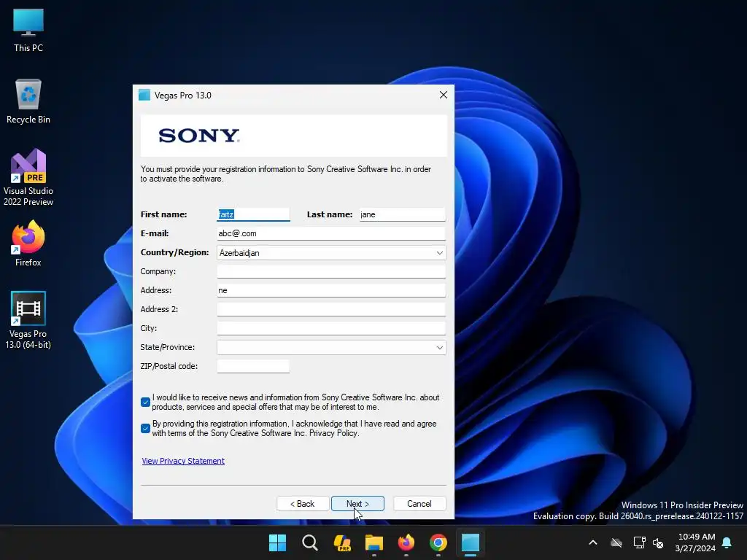Click the Next > button
The width and height of the screenshot is (747, 560).
coord(357,504)
